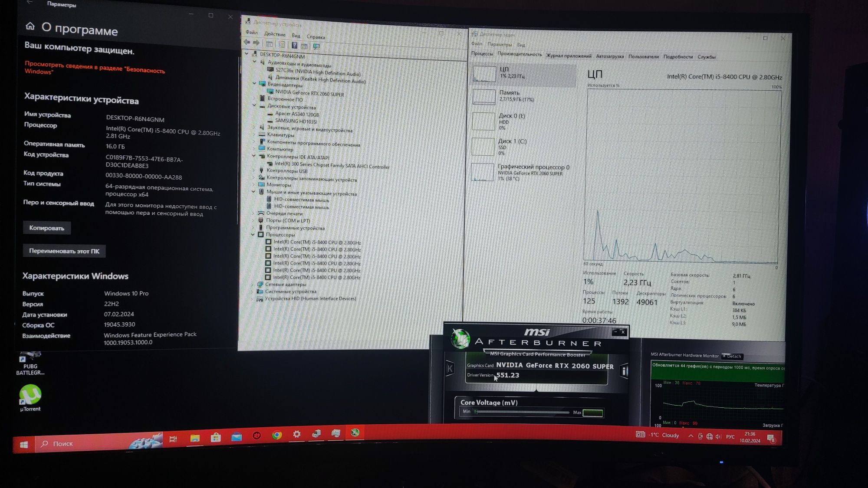Switch to Settings gear on the taskbar
This screenshot has height=488, width=868.
click(297, 434)
